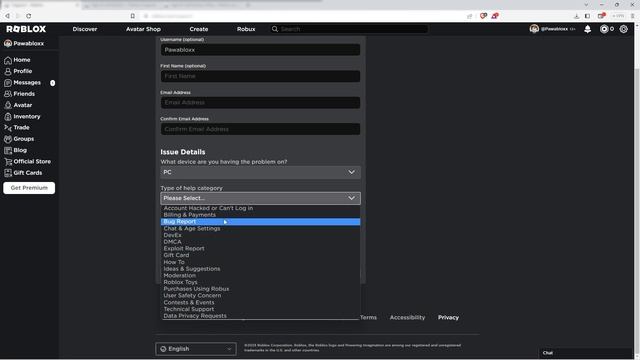The height and width of the screenshot is (360, 640).
Task: Click the browser back arrow
Action: pos(7,16)
